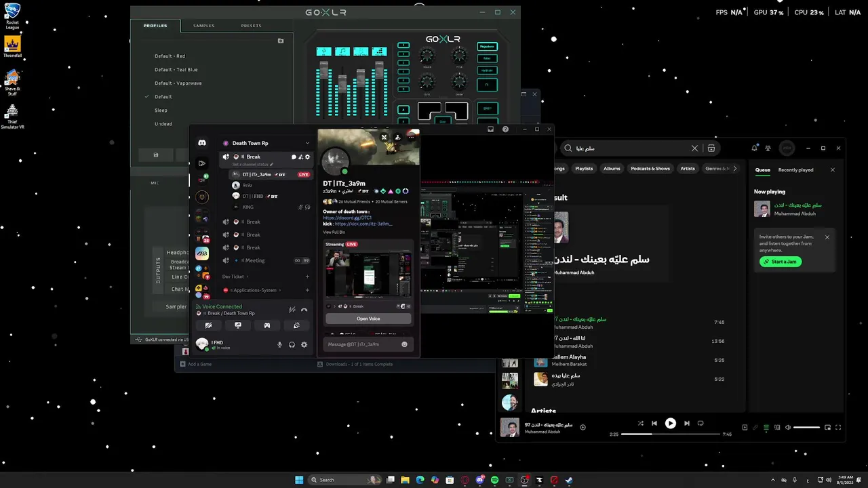
Task: Switch to Recently played tab in Spotify
Action: pyautogui.click(x=795, y=170)
